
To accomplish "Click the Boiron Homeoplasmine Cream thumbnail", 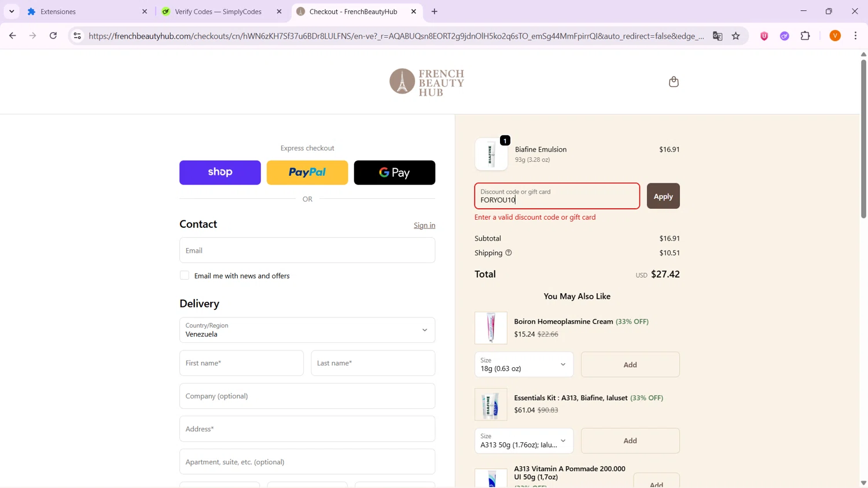I will tap(491, 328).
